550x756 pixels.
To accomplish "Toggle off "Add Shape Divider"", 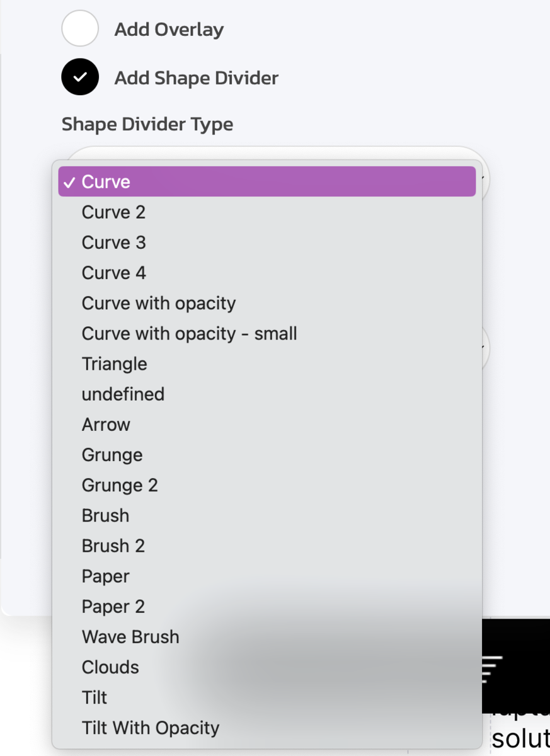I will click(80, 77).
